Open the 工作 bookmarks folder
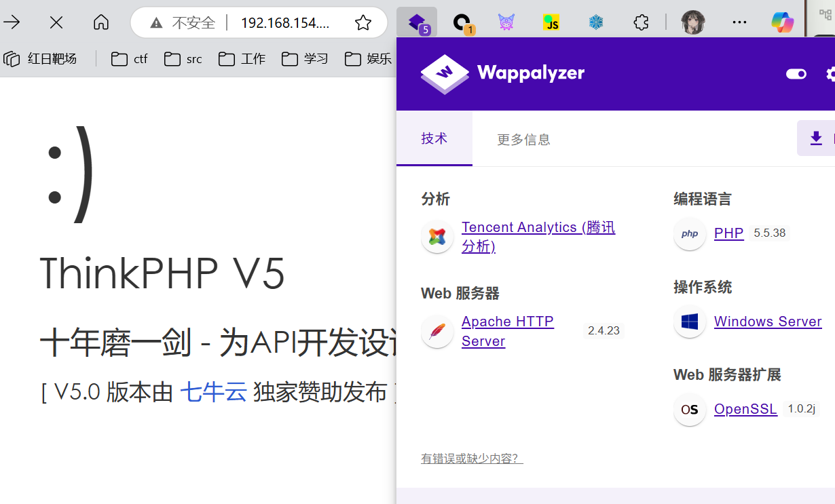This screenshot has height=504, width=835. point(242,59)
